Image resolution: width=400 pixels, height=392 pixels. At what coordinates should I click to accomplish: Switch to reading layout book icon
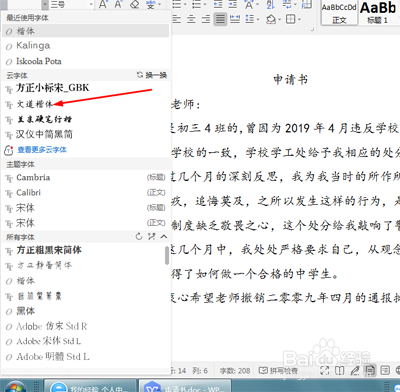340,370
